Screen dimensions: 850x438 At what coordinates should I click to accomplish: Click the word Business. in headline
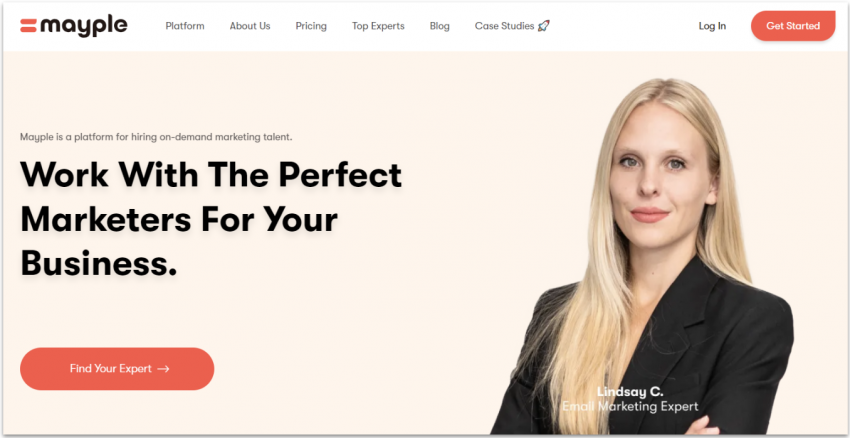pos(99,262)
